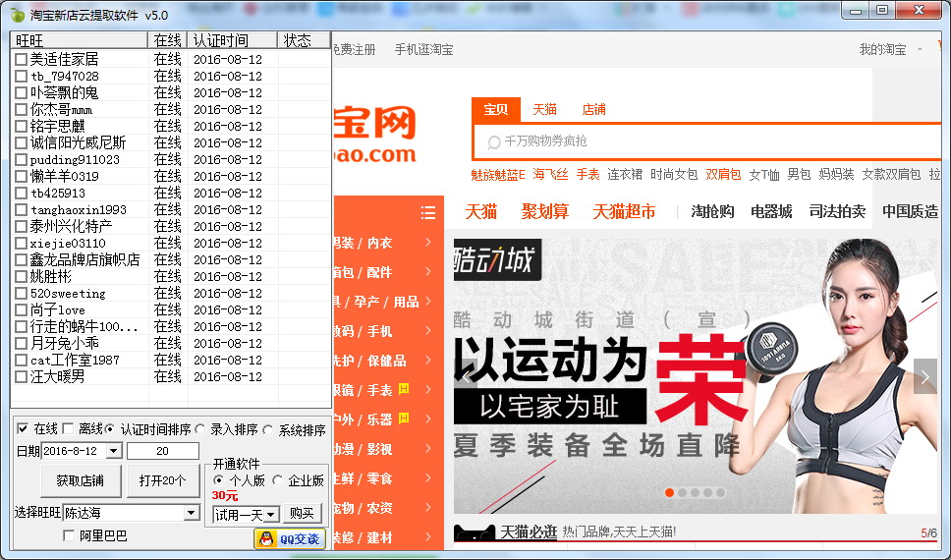Click the count field showing 20

tap(162, 451)
